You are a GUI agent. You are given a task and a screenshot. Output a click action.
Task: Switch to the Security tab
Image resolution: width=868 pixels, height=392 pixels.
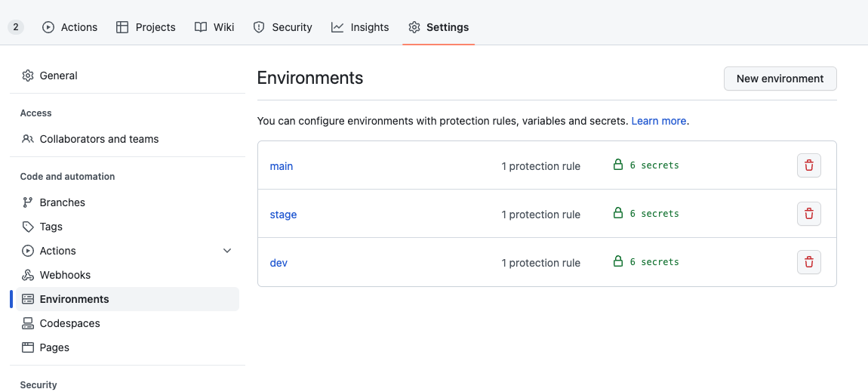(282, 27)
